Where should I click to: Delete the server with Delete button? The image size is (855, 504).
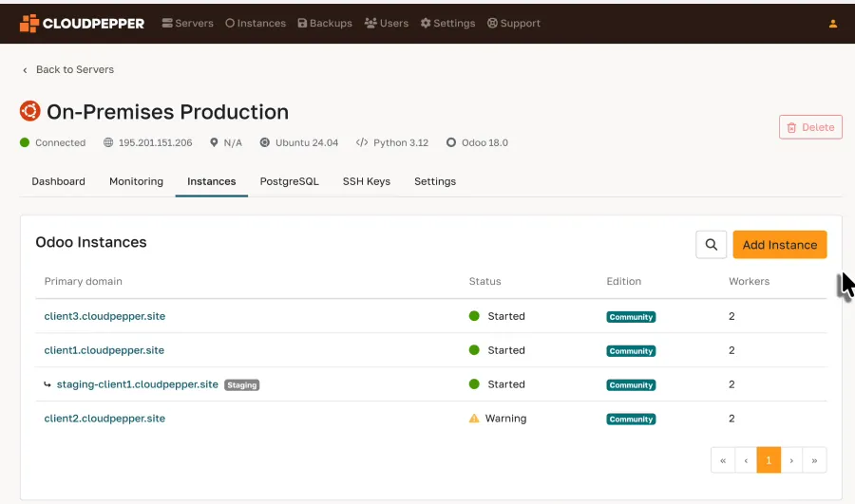(x=810, y=127)
